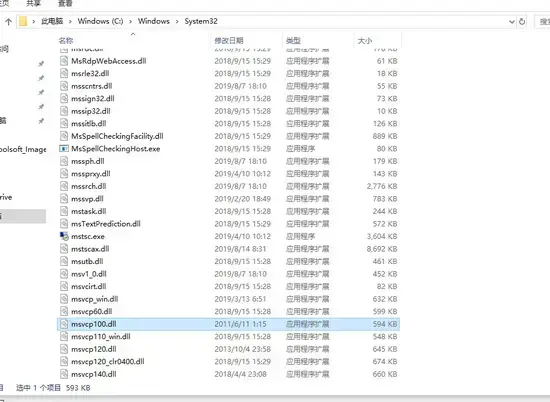This screenshot has width=550, height=402.
Task: Click file icon of mssph.dll
Action: [64, 161]
